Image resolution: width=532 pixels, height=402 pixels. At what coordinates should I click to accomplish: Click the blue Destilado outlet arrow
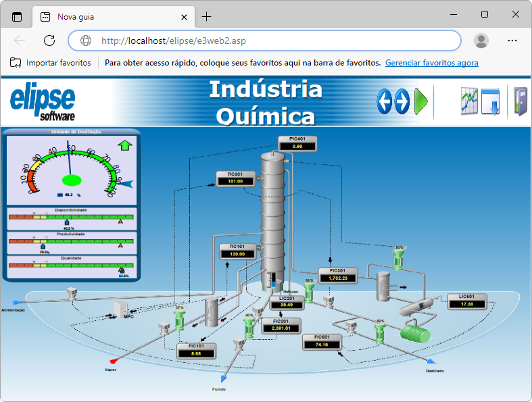(x=431, y=361)
